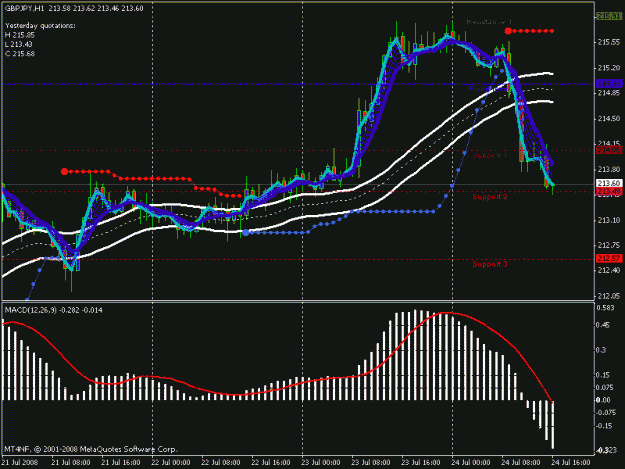Select the 'Yesterday quotations:' label
Viewport: 625px width, 469px height.
40,26
